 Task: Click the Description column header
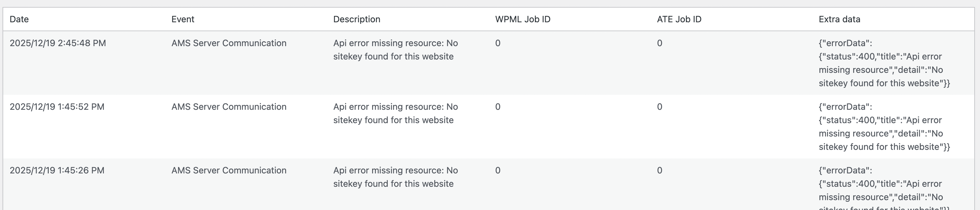357,19
